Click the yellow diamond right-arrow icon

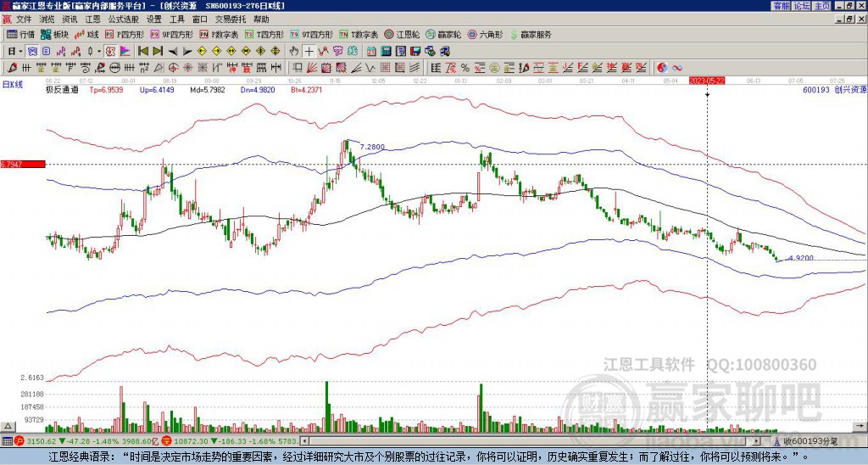(x=216, y=51)
